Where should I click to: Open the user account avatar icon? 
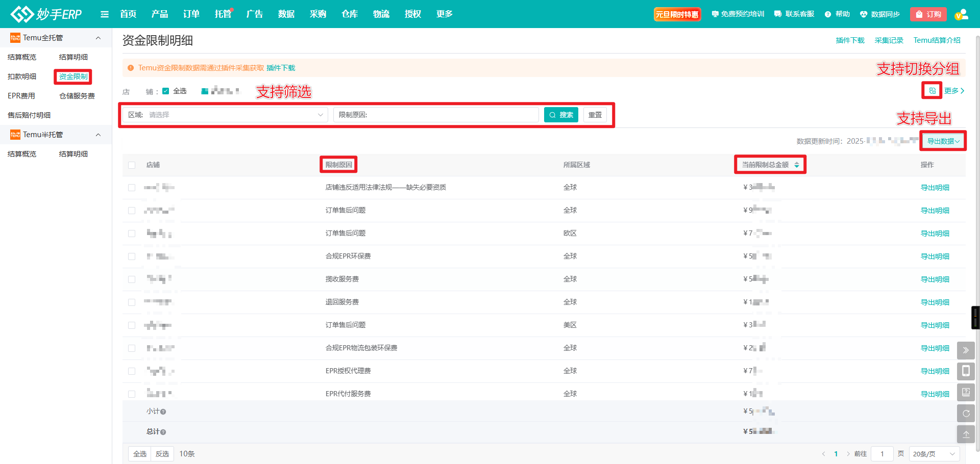(x=961, y=14)
